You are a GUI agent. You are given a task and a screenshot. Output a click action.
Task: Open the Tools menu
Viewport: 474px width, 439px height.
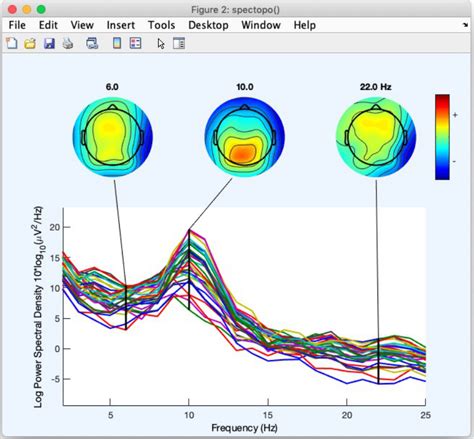coord(162,25)
